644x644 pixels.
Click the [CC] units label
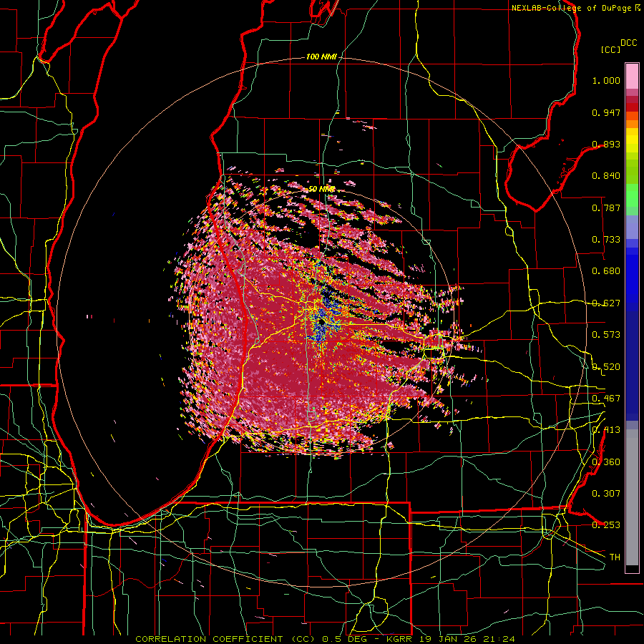pyautogui.click(x=610, y=49)
